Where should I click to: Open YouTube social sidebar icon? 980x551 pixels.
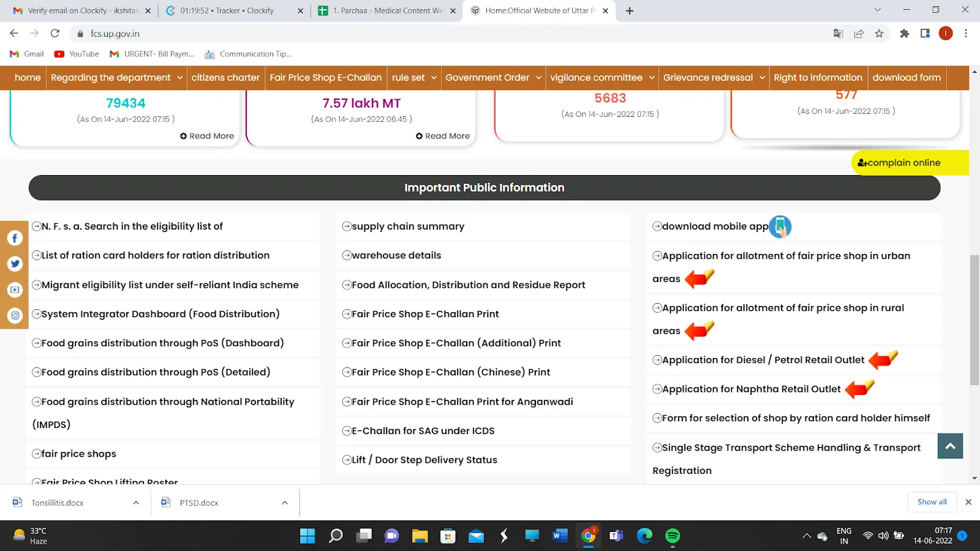tap(15, 290)
